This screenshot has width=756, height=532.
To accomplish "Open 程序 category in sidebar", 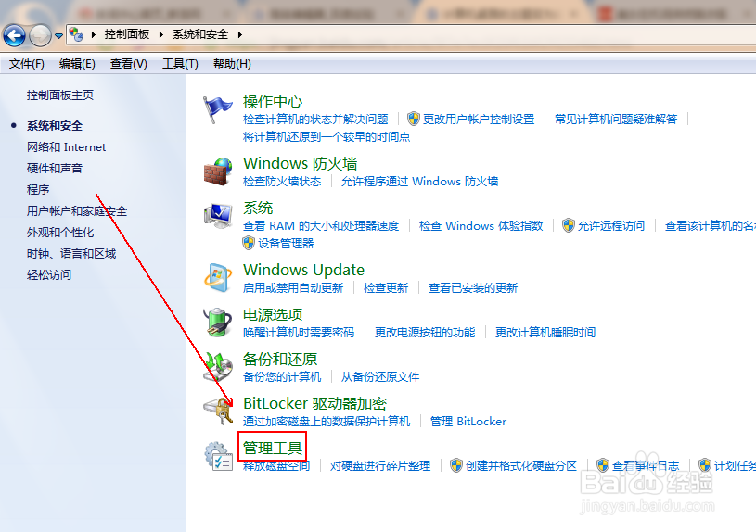I will (x=38, y=189).
